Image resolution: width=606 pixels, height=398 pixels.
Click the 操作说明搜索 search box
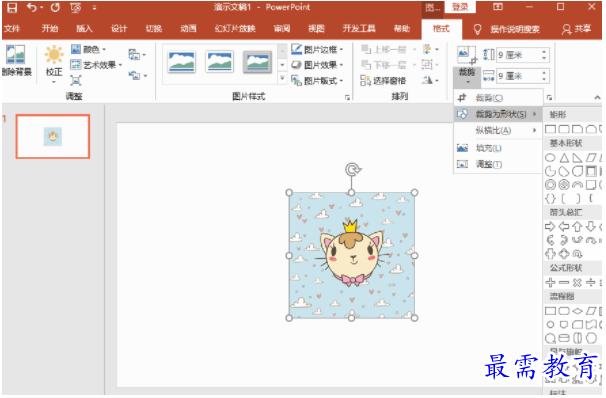click(x=515, y=29)
